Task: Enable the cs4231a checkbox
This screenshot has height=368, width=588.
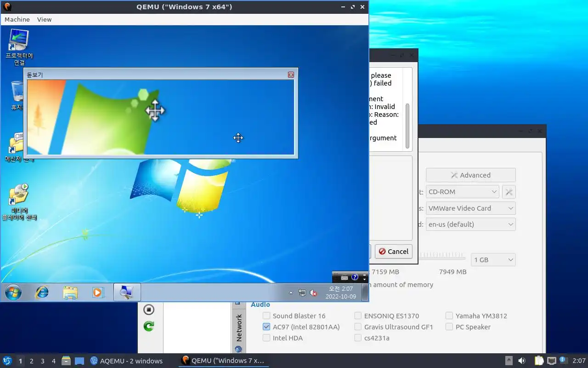Action: tap(358, 338)
